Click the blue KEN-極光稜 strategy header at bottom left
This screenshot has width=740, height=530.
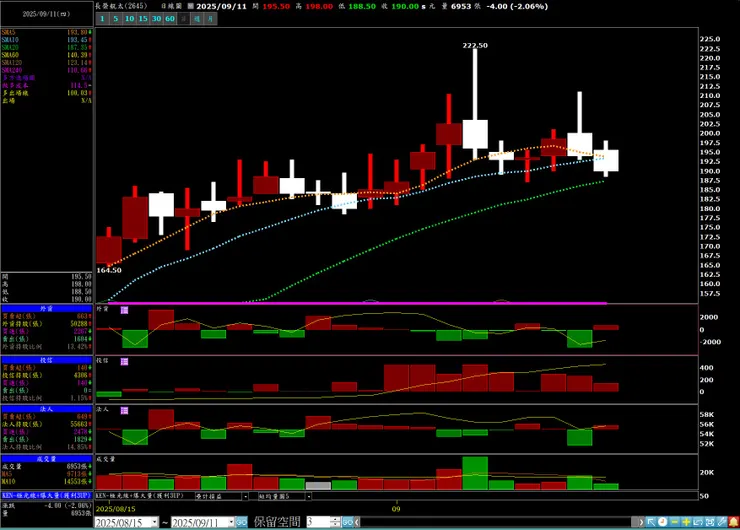pos(46,496)
